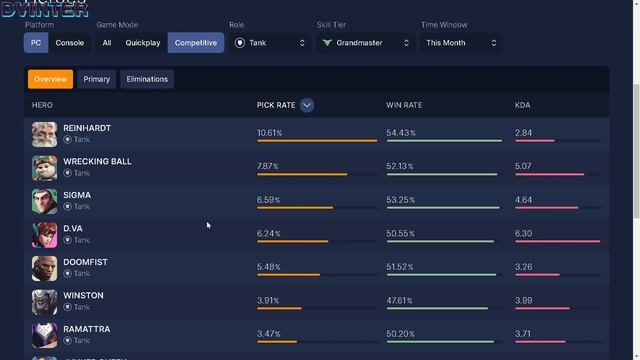640x360 pixels.
Task: Click Reinhardt's hero portrait
Action: click(x=44, y=134)
